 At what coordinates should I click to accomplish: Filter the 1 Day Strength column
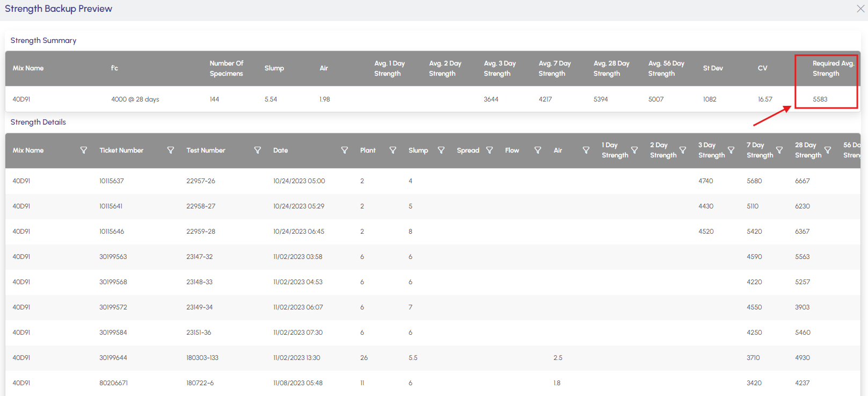pyautogui.click(x=634, y=150)
